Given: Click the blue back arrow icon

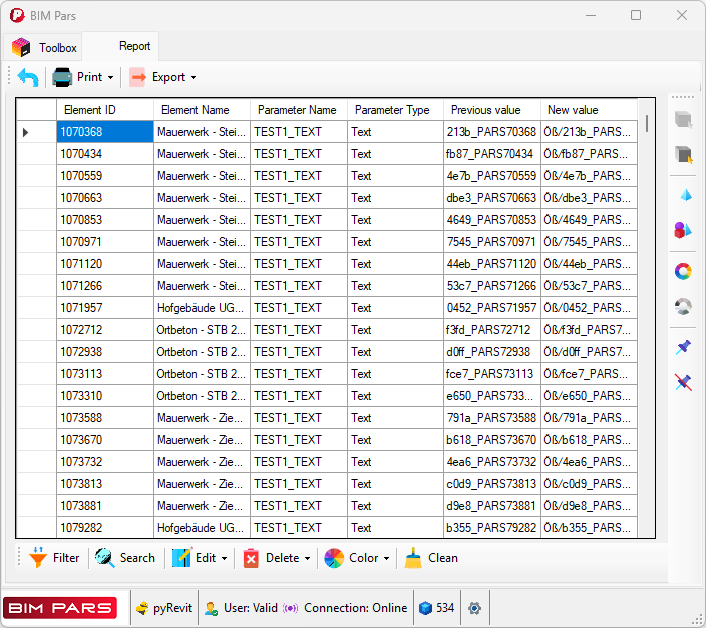Looking at the screenshot, I should point(28,77).
